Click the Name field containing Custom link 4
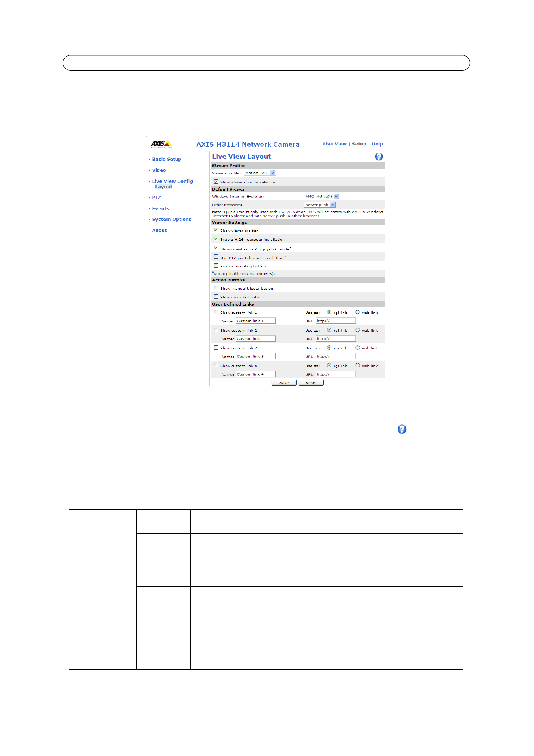 click(x=255, y=374)
